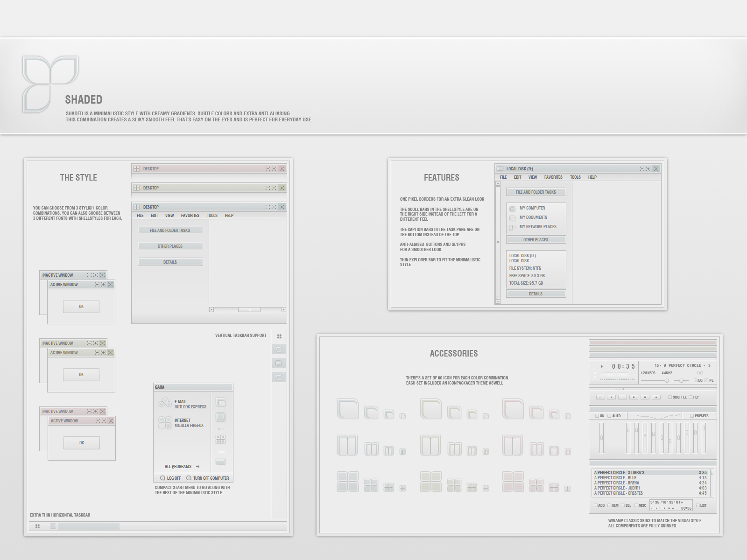Click the playlist scrollbar thumb
The image size is (747, 560).
(x=712, y=473)
